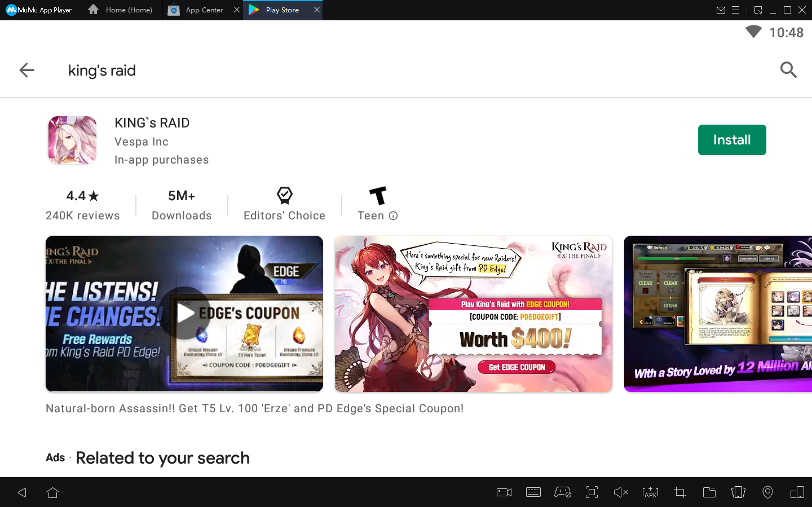
Task: Open the Vespa Inc developer link
Action: 142,142
